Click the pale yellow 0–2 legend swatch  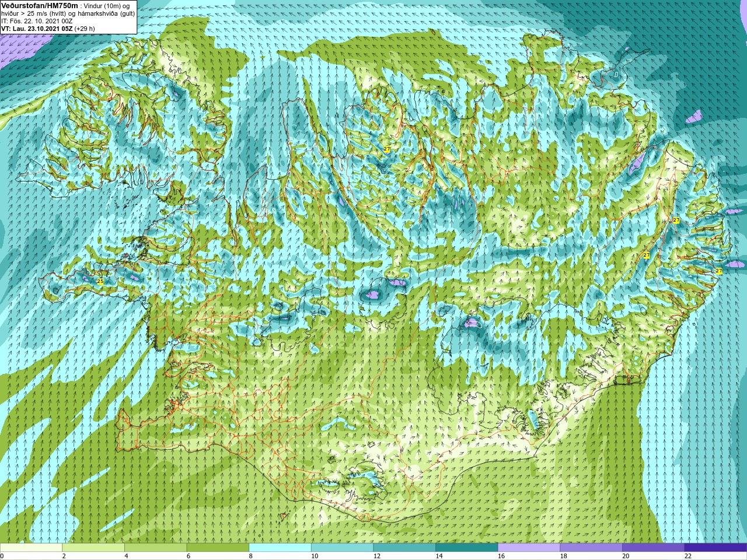31,548
